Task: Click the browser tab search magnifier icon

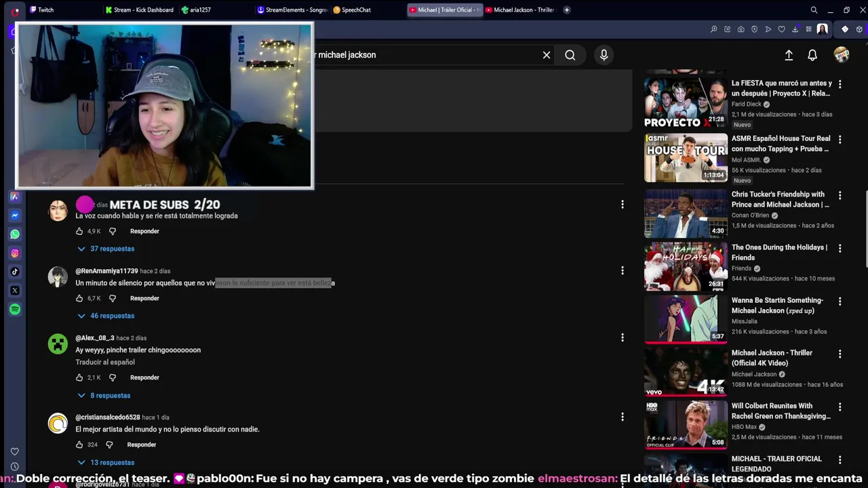Action: pyautogui.click(x=814, y=10)
